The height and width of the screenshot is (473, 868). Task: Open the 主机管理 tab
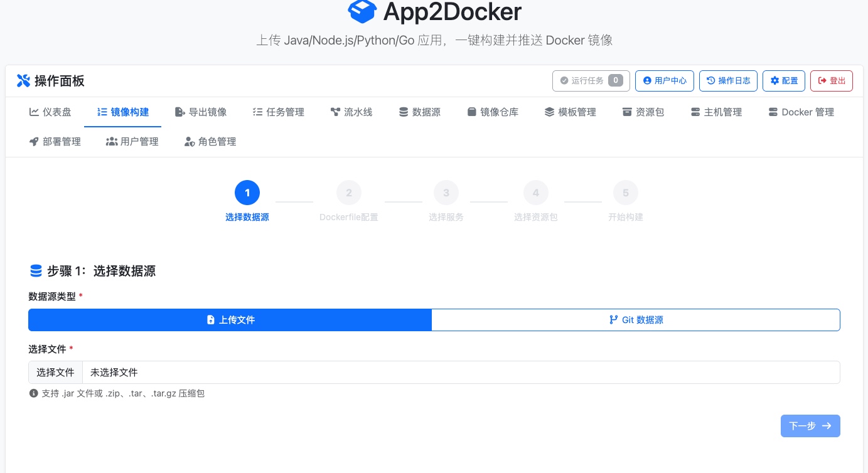coord(716,112)
